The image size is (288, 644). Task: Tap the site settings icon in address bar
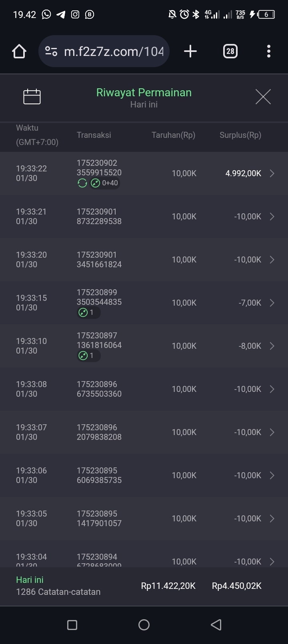[x=51, y=51]
